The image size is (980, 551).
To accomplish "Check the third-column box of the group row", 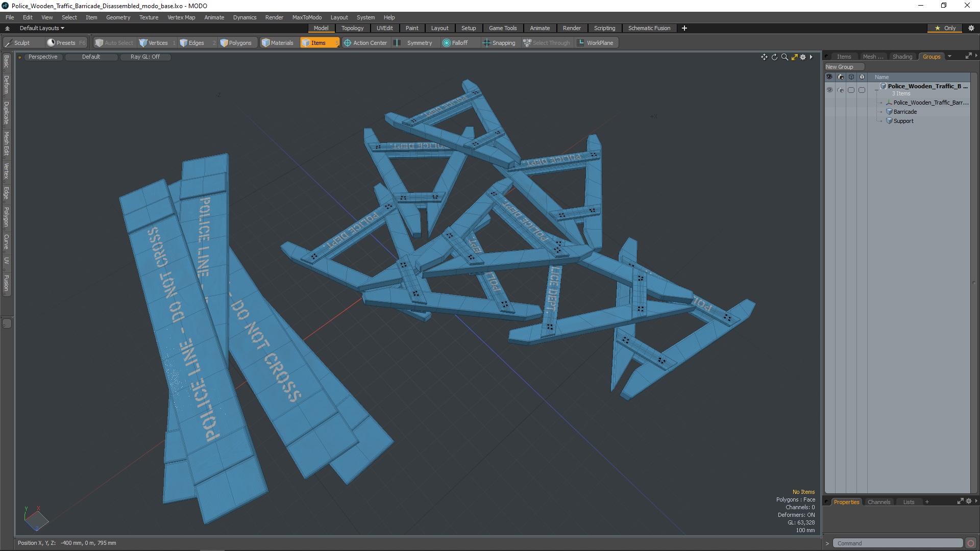I will point(851,90).
